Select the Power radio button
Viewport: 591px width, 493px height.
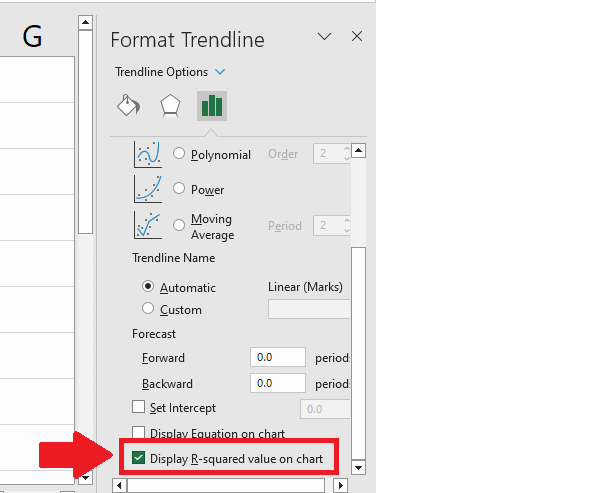tap(179, 188)
